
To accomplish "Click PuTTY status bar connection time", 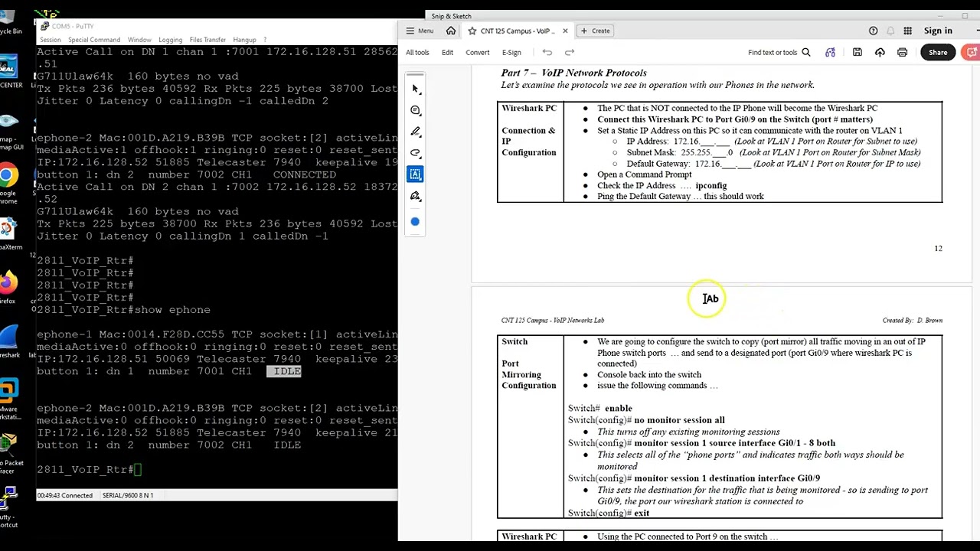I will coord(65,495).
